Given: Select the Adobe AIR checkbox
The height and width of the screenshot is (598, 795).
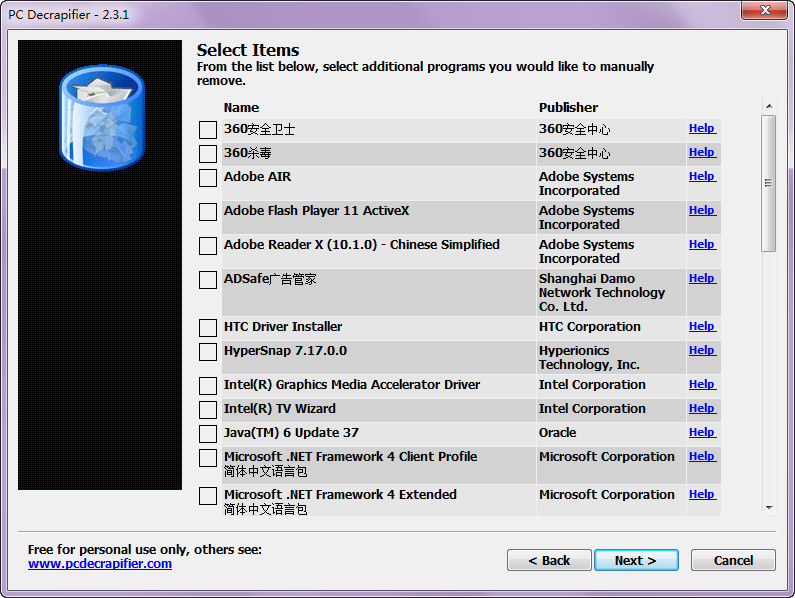Looking at the screenshot, I should (208, 178).
